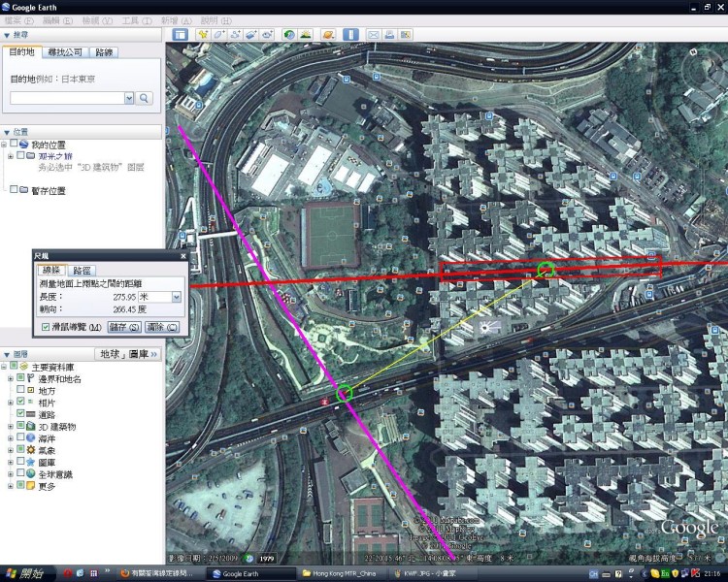
Task: Select the 路徑 tab in ruler dialog
Action: point(83,271)
